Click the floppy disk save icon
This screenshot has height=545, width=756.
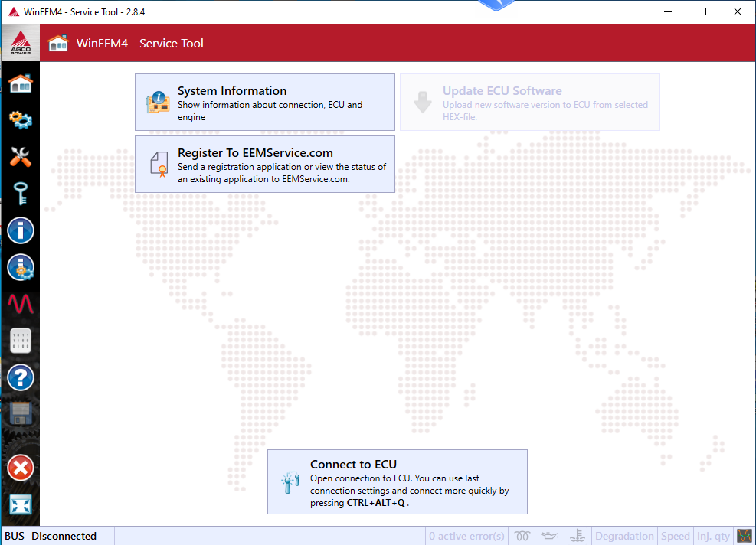point(20,414)
